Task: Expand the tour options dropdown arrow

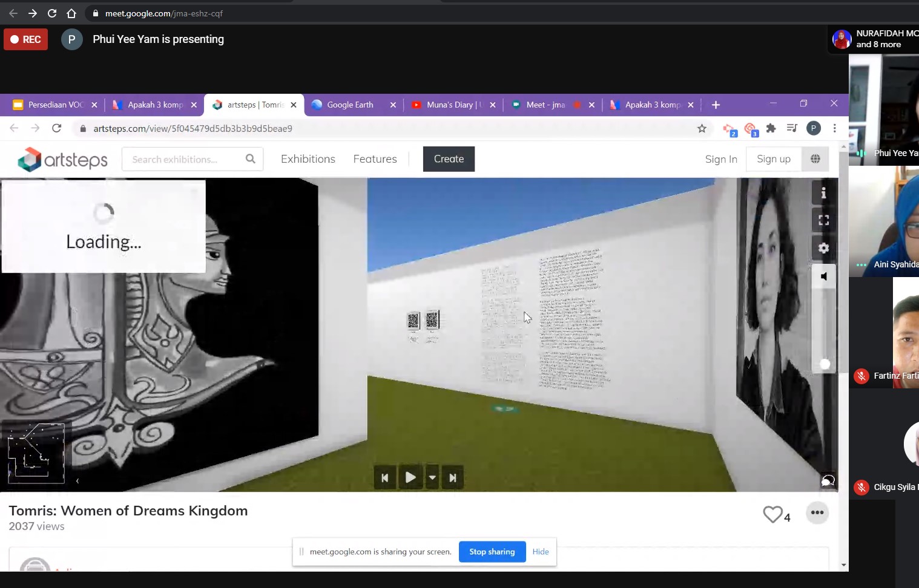Action: [x=432, y=478]
